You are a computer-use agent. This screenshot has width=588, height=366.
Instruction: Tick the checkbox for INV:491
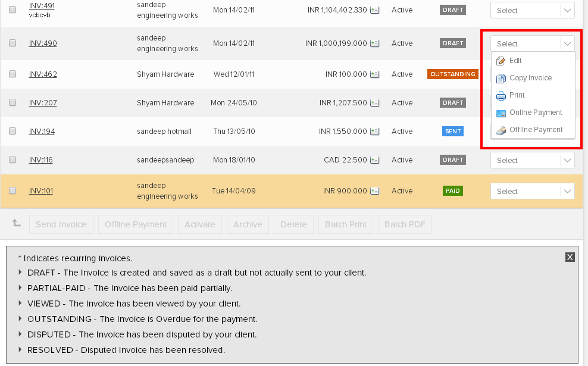[x=12, y=10]
